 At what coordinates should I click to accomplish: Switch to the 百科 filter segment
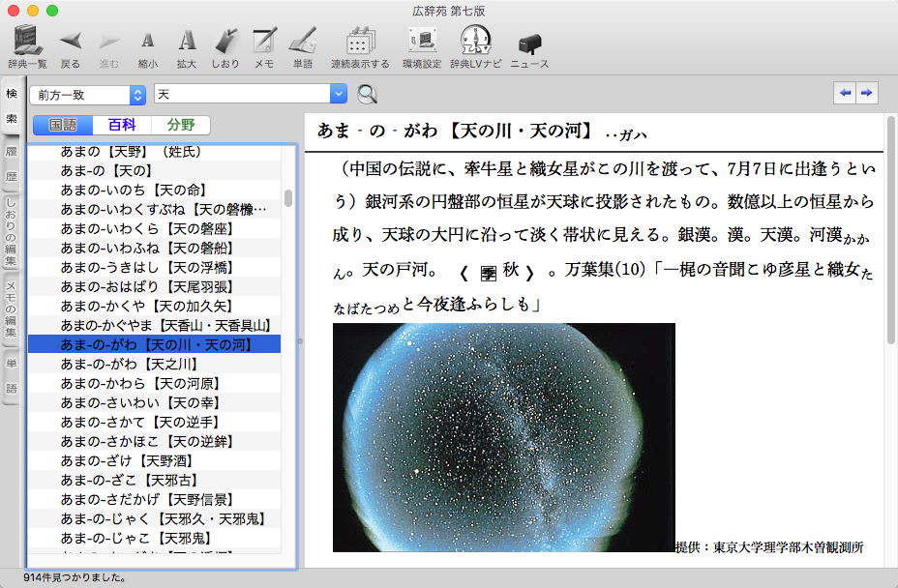pos(122,125)
